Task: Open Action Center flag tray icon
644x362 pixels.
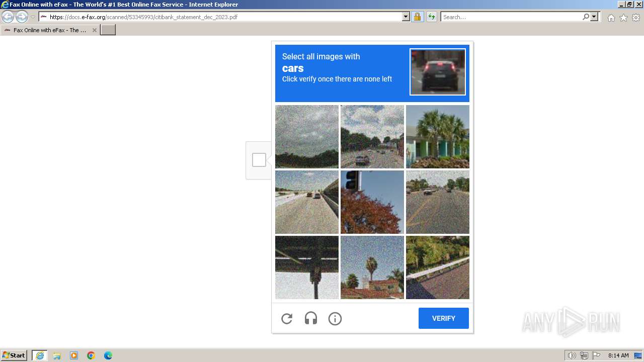Action: (596, 355)
